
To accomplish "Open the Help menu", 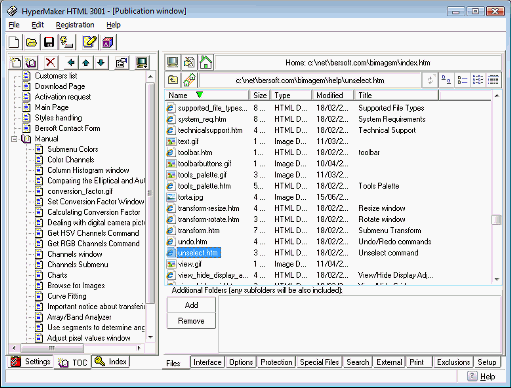I will 113,25.
